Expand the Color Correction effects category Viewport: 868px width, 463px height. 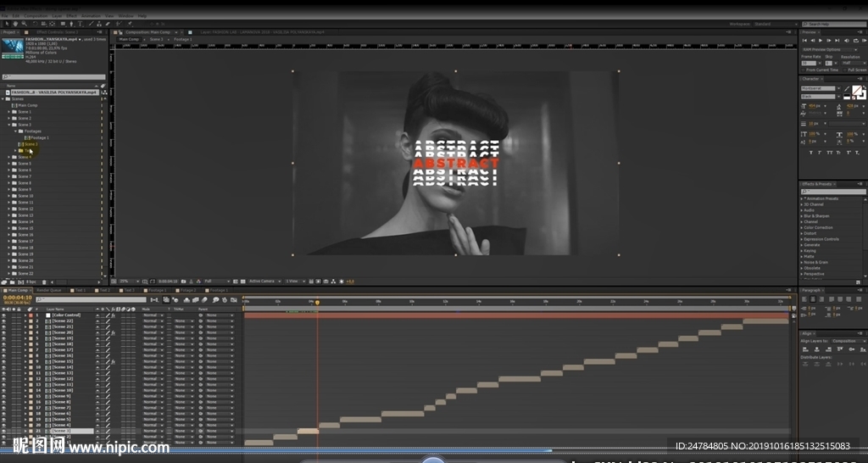pyautogui.click(x=801, y=227)
